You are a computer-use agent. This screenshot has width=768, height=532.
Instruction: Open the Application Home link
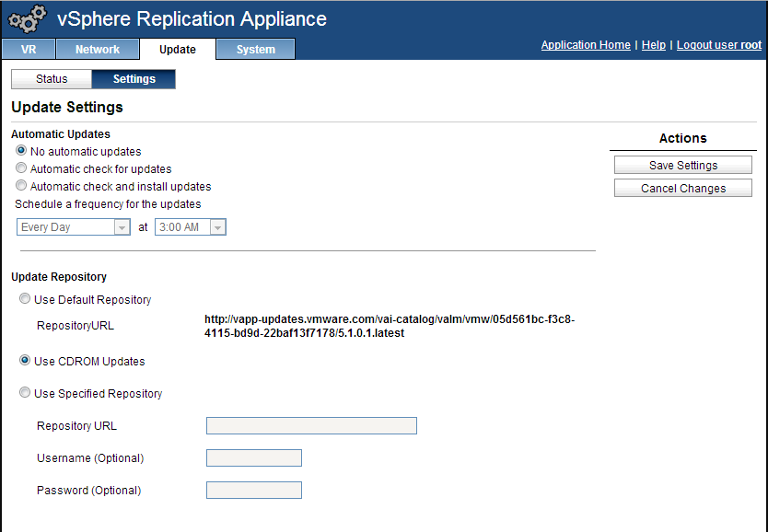tap(586, 45)
